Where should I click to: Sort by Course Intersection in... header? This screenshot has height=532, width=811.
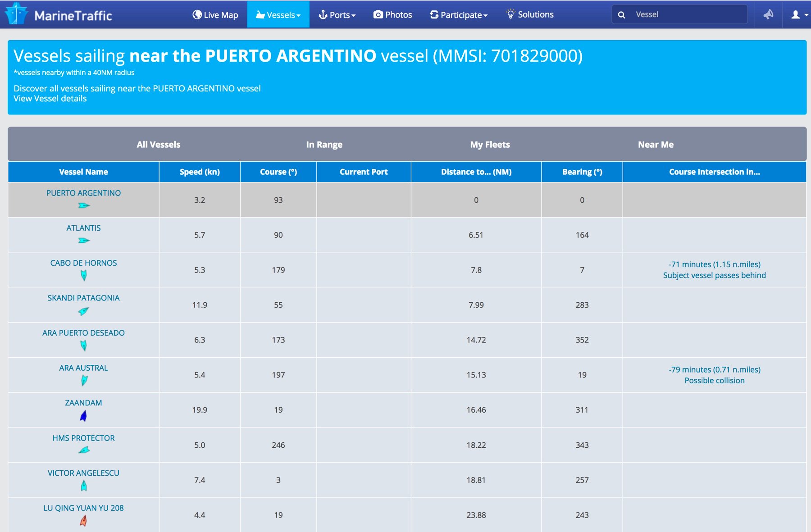tap(715, 172)
